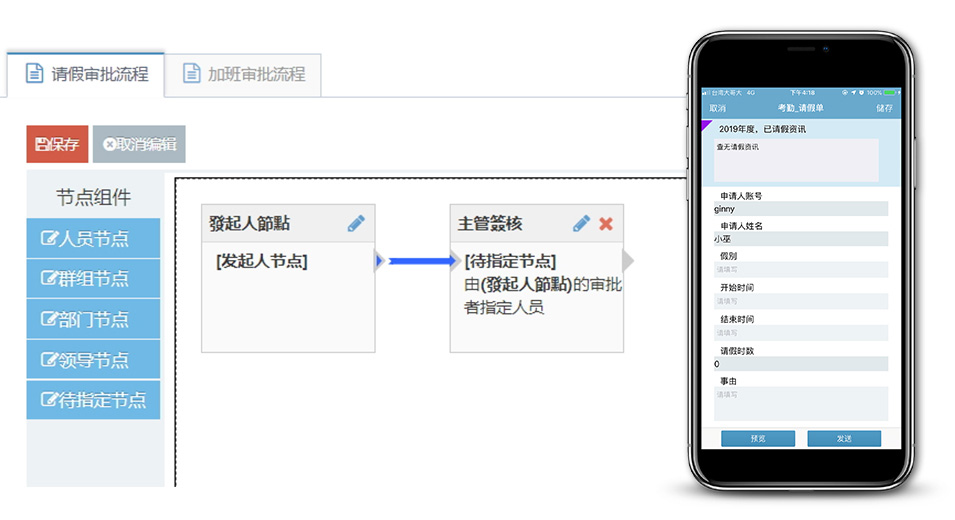
Task: Click the edit pencil on 主管簽核 node
Action: [x=581, y=224]
